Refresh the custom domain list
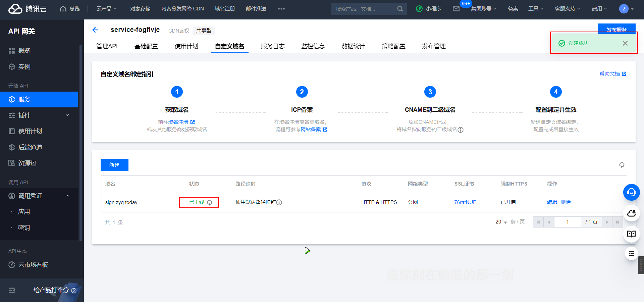Screen dimensions: 644x302 (622, 165)
